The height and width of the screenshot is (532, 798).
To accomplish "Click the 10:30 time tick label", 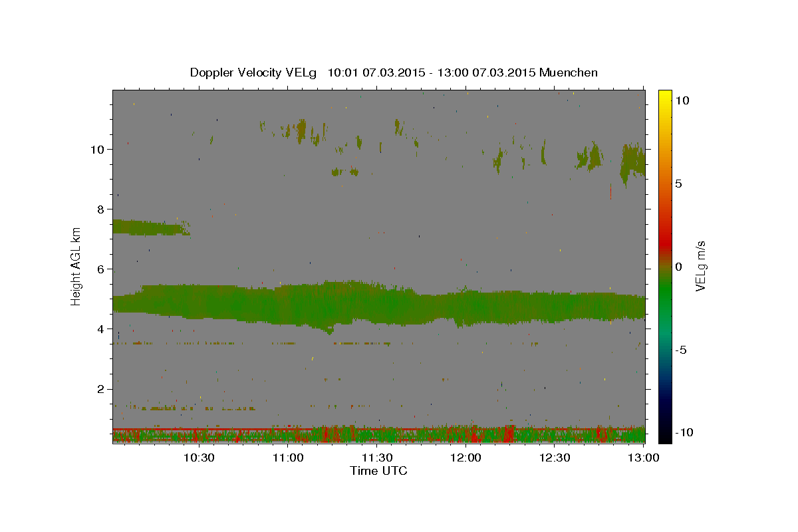I will (199, 458).
